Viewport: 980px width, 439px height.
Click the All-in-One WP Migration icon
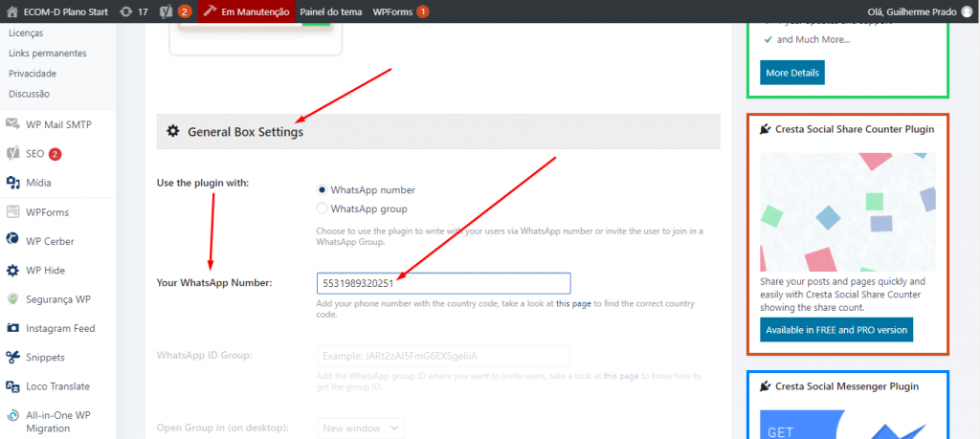[13, 415]
